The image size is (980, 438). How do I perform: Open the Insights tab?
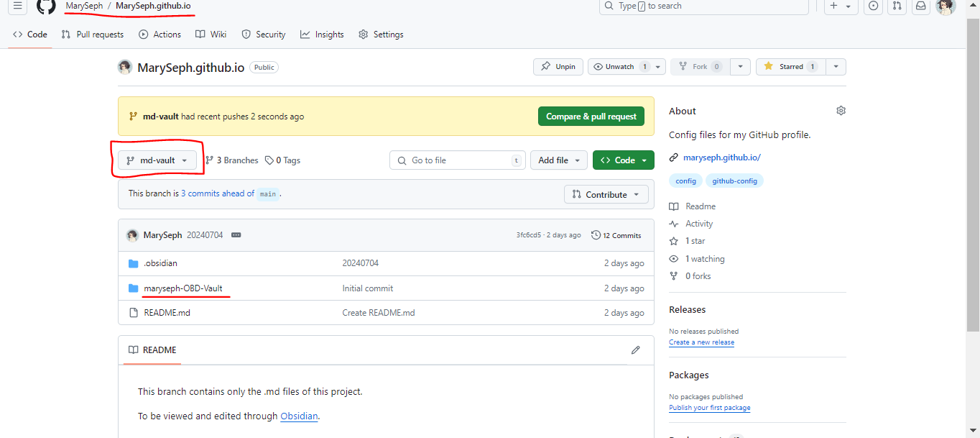[322, 34]
